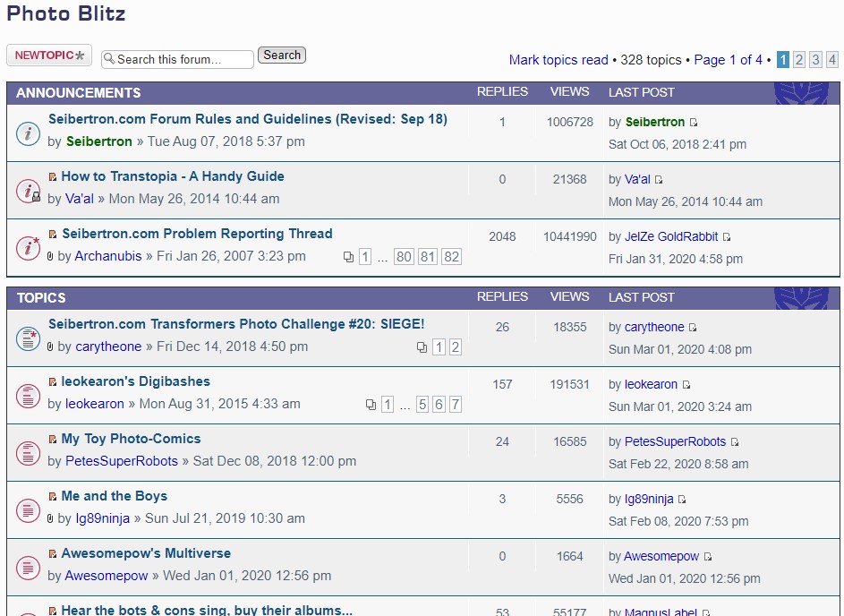Click reply count 2048
This screenshot has height=616, width=844.
[502, 237]
